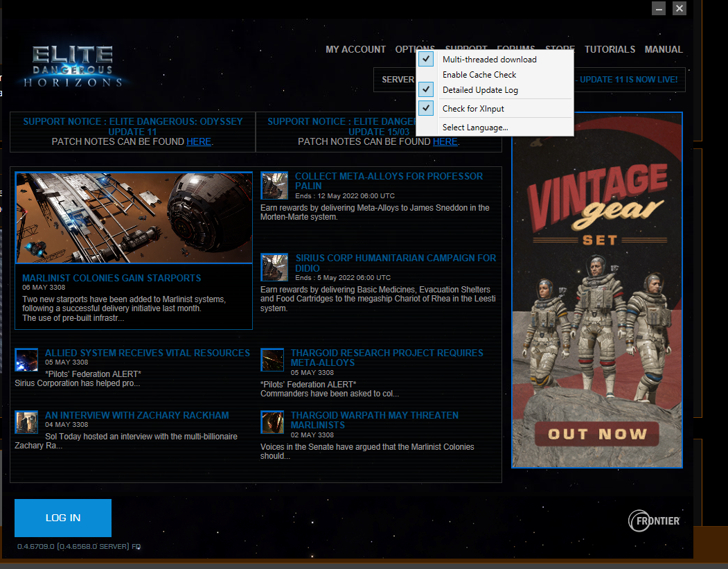The image size is (728, 569).
Task: Open Thargoid Research Project Requires Meta-Alloys headline
Action: point(387,358)
